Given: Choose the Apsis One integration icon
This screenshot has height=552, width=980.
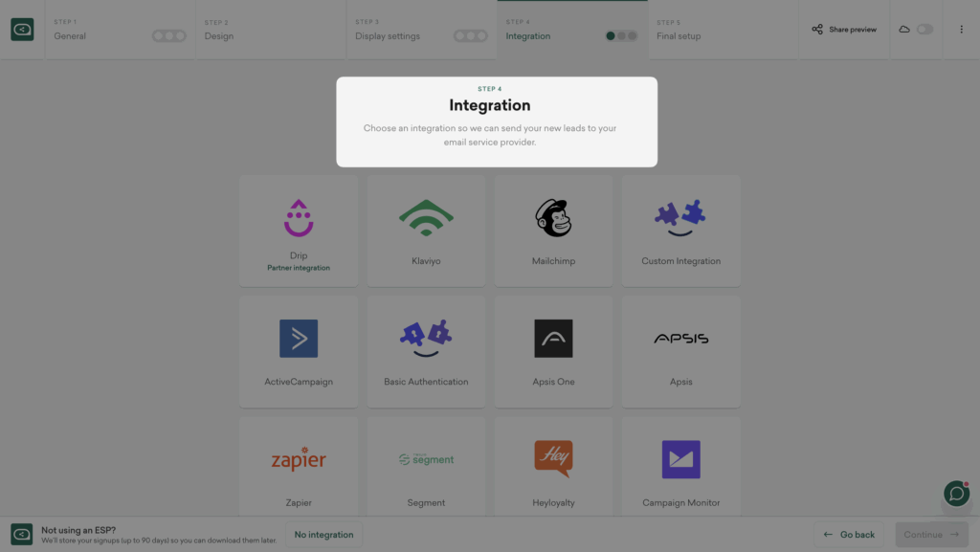Looking at the screenshot, I should point(553,339).
